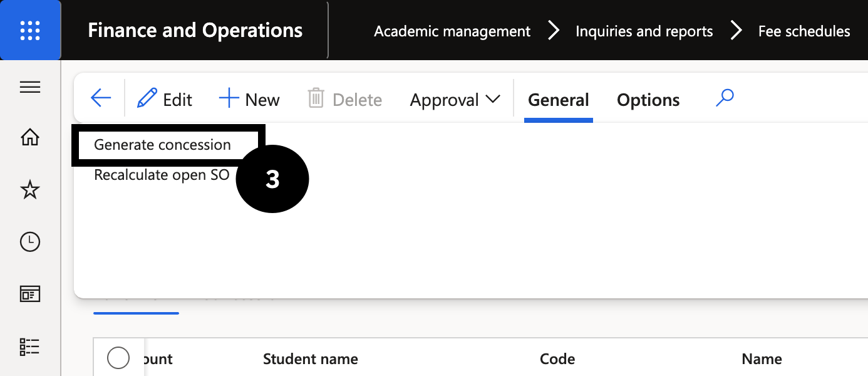The height and width of the screenshot is (376, 868).
Task: Open the app launcher waffle icon
Action: (30, 30)
